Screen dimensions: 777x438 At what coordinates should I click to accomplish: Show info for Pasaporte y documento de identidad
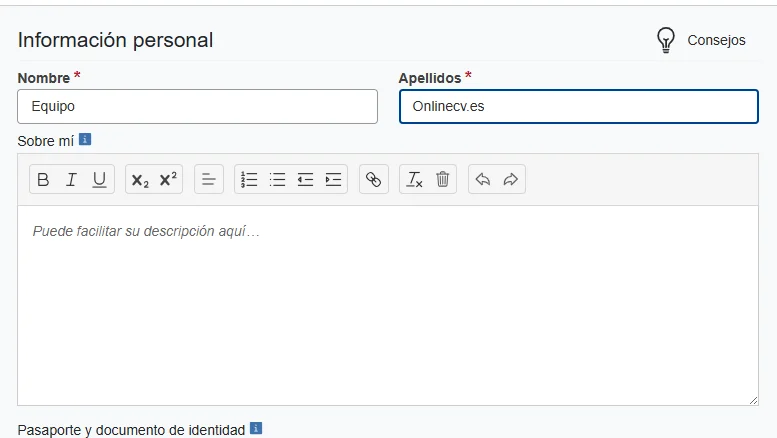tap(256, 428)
